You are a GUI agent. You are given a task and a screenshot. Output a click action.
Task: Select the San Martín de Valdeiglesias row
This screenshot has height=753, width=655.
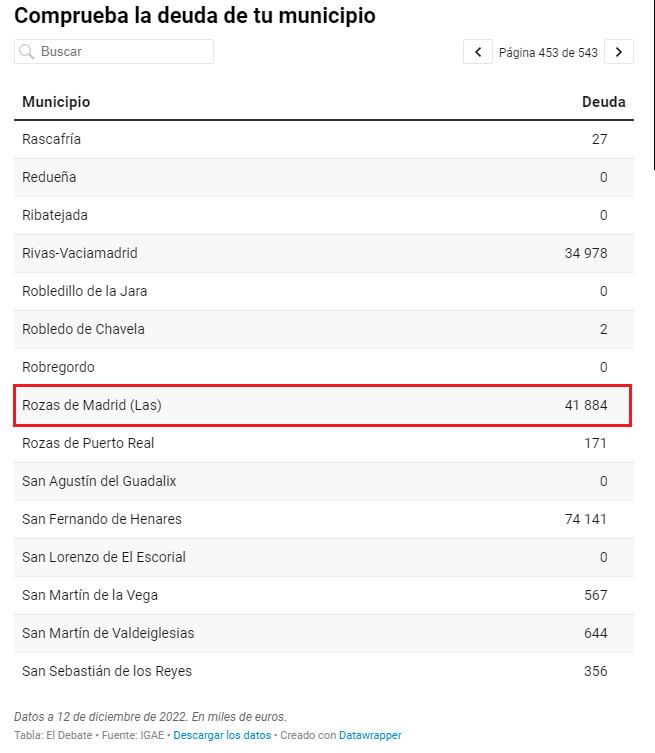[x=324, y=633]
